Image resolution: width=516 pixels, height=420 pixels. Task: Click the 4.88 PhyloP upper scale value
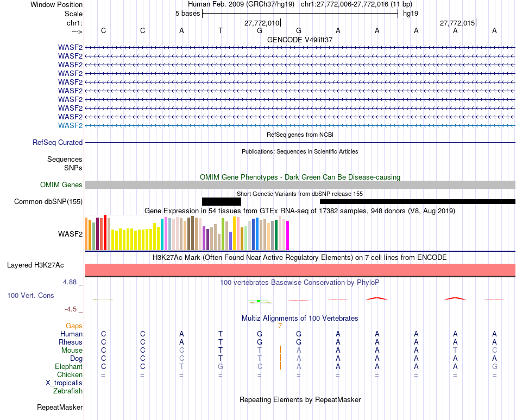70,282
